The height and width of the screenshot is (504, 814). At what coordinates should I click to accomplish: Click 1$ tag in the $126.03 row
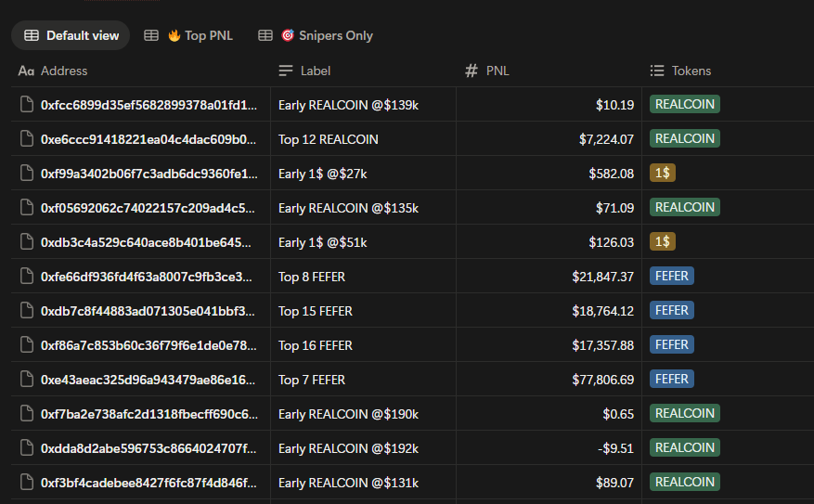point(663,241)
